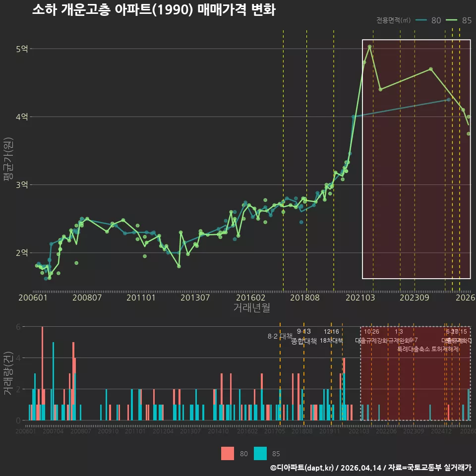Click '201410' on the volume chart x-axis
The height and width of the screenshot is (476, 476).
coord(218,431)
